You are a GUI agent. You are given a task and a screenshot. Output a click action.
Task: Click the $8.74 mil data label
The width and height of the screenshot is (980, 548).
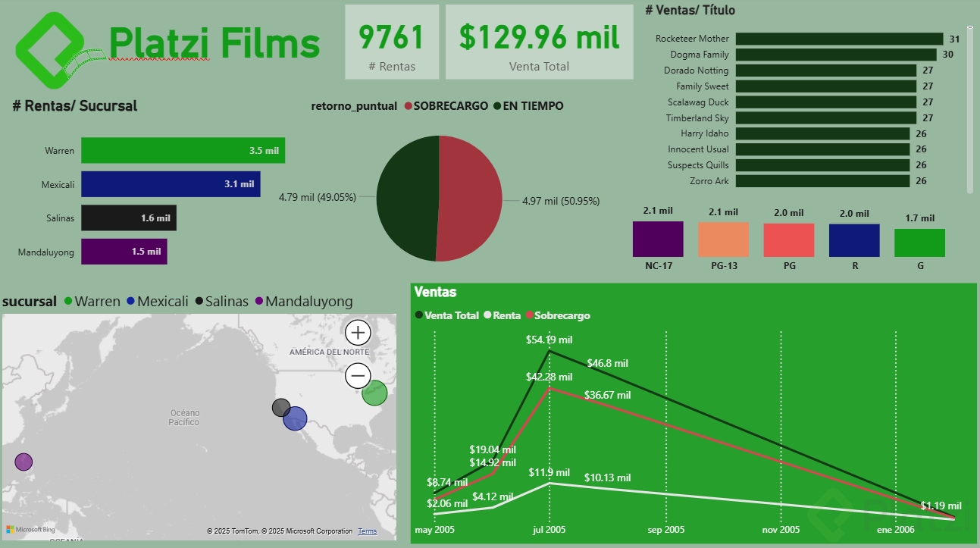[447, 482]
